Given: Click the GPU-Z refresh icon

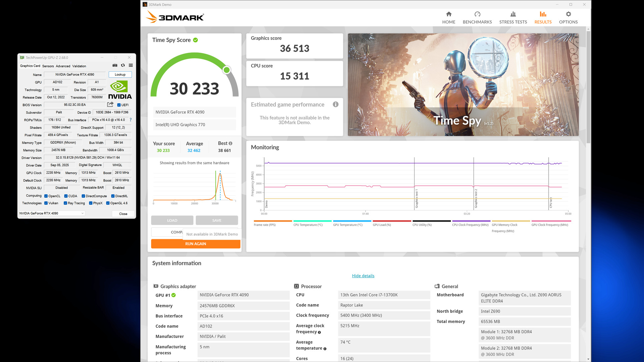Looking at the screenshot, I should pos(123,65).
